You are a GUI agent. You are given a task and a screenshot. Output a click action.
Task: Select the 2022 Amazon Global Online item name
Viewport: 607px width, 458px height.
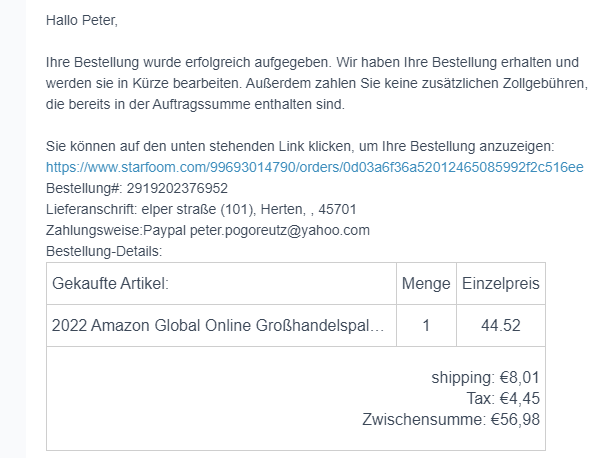pyautogui.click(x=217, y=325)
